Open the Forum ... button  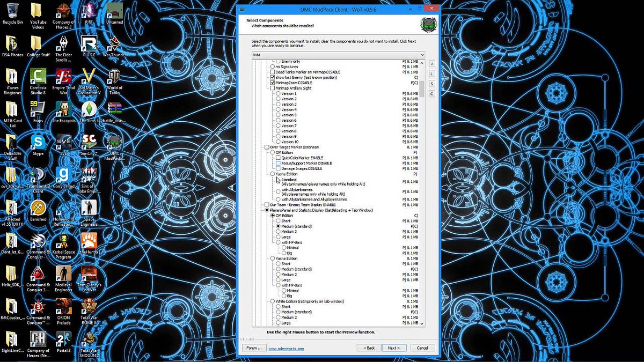(x=254, y=348)
